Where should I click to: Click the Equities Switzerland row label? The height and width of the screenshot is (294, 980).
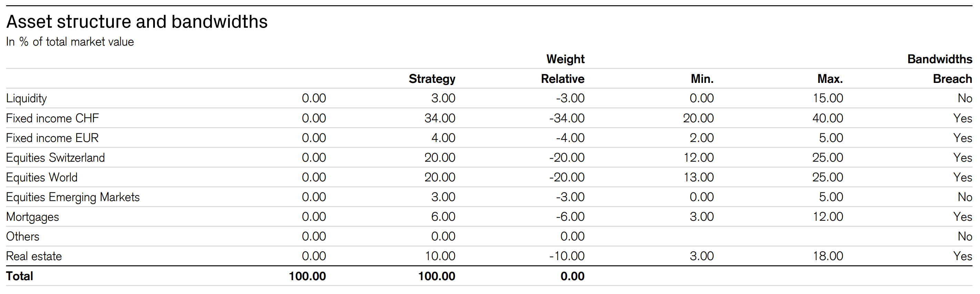click(56, 158)
